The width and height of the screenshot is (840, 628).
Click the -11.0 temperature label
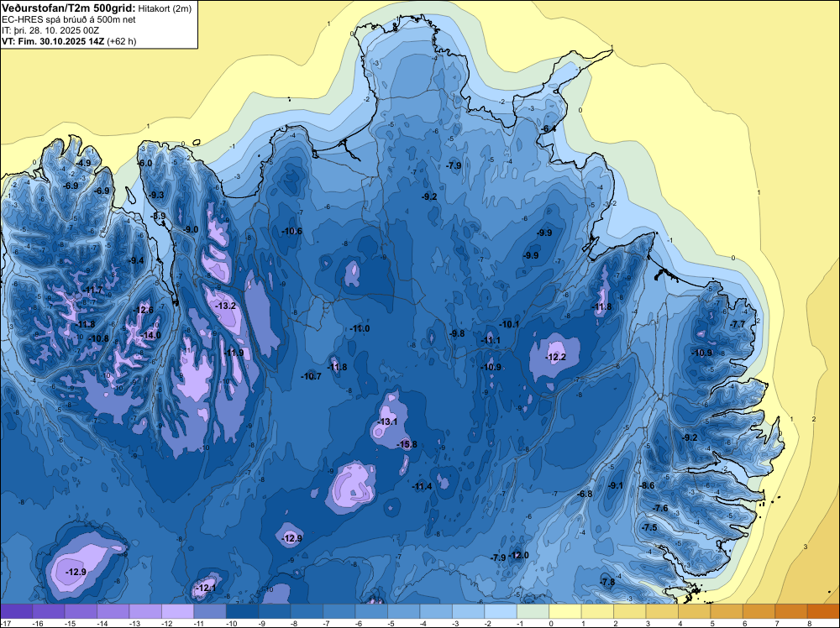(x=360, y=328)
